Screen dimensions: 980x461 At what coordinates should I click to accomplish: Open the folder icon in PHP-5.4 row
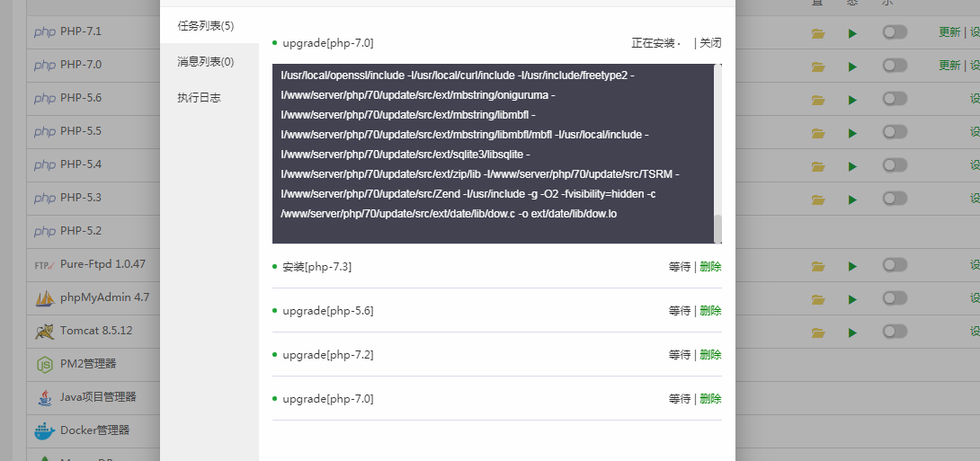point(818,166)
